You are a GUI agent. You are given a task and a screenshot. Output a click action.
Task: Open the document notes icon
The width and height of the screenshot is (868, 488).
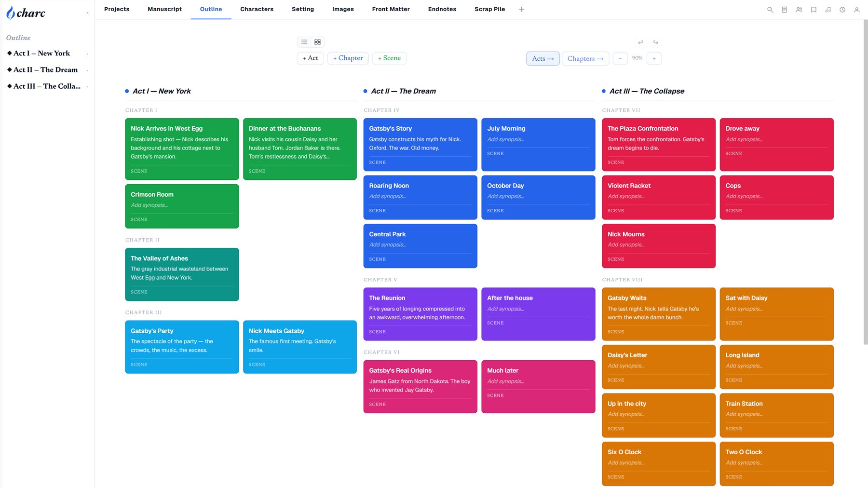[785, 10]
